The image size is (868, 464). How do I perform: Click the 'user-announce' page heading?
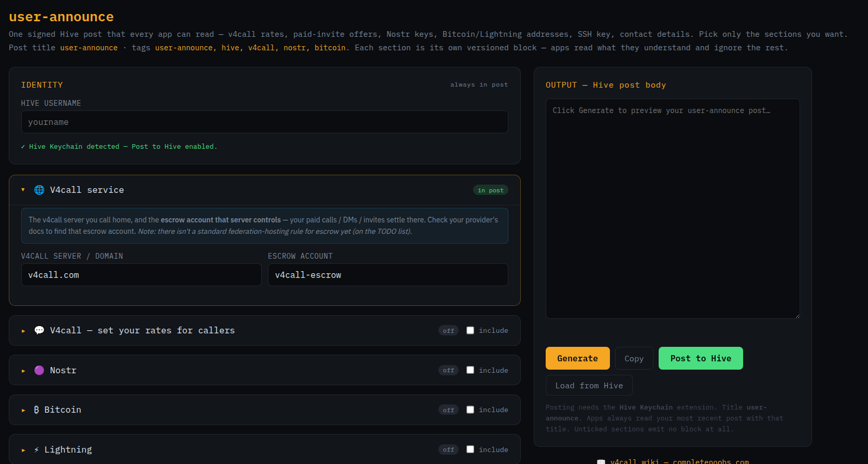click(61, 17)
